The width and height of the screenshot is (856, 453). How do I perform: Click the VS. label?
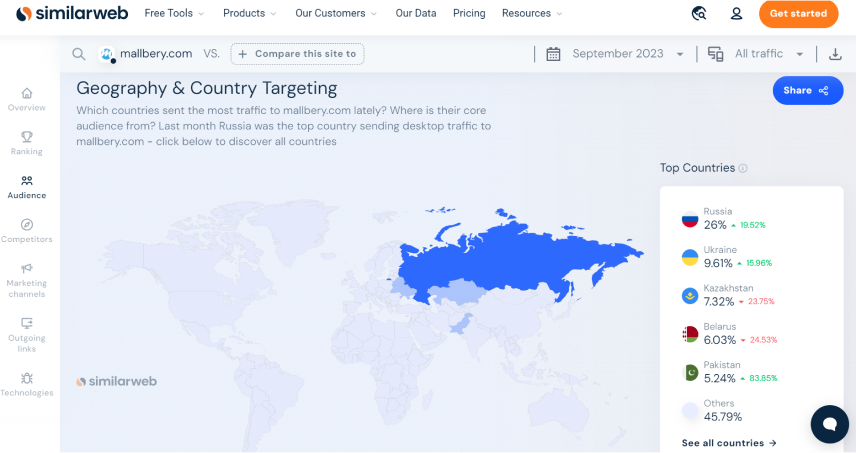coord(211,53)
